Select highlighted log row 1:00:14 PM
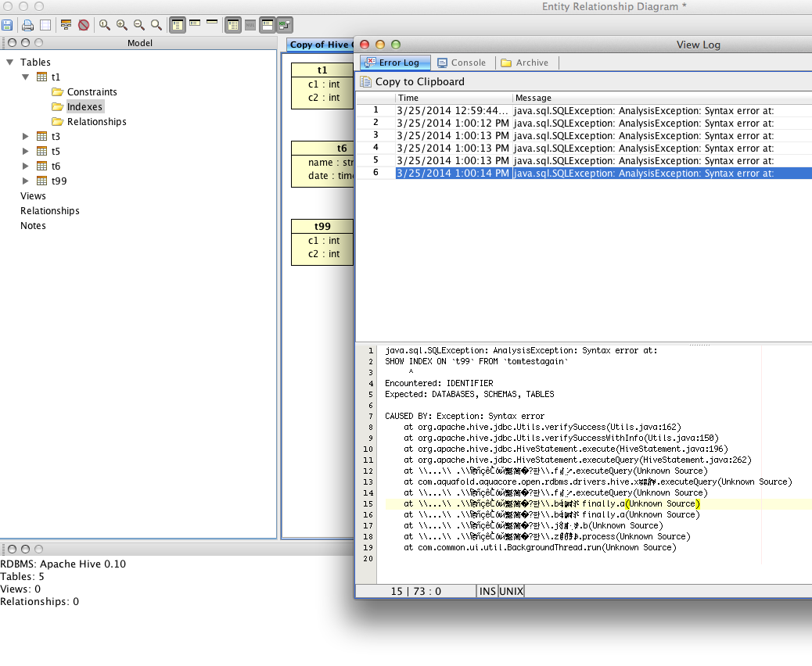812x666 pixels. (x=584, y=174)
